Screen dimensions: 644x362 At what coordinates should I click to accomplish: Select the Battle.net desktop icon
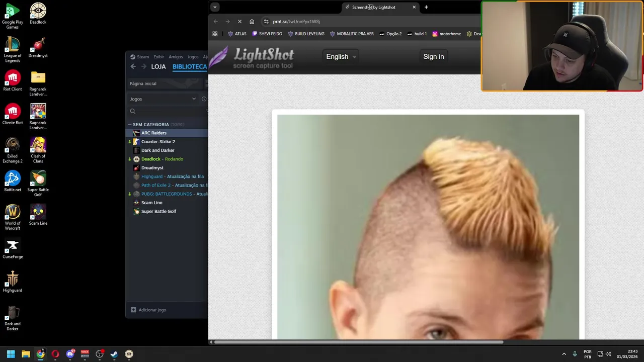[x=13, y=181]
